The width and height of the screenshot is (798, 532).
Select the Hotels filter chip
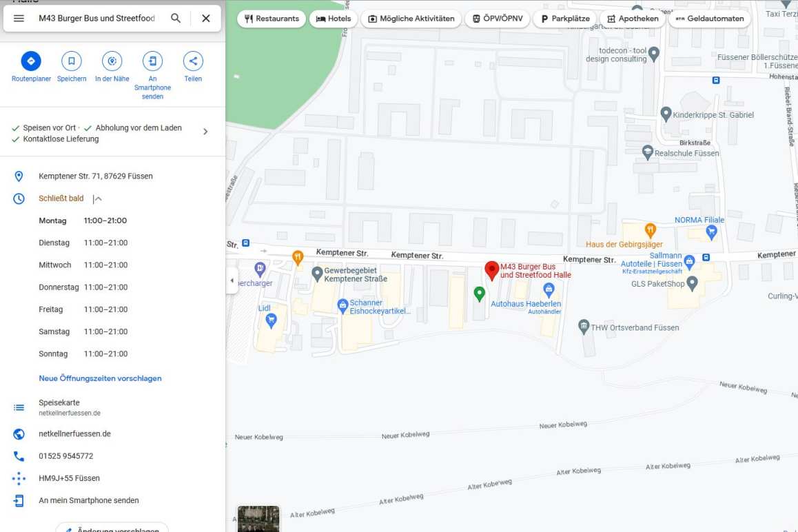tap(334, 19)
